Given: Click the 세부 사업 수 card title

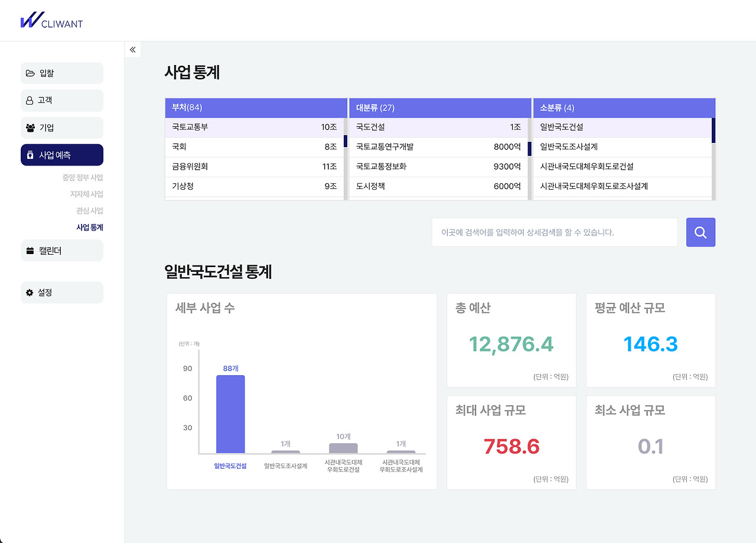Looking at the screenshot, I should (x=205, y=308).
